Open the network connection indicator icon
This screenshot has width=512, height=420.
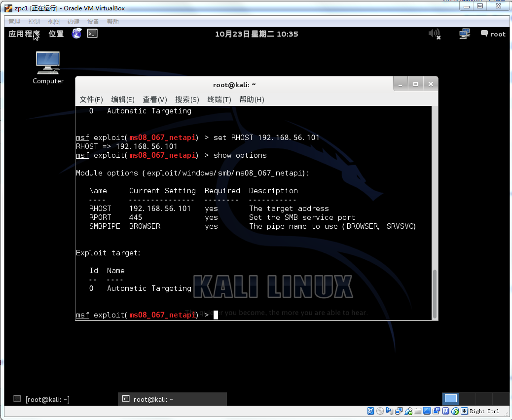point(464,34)
